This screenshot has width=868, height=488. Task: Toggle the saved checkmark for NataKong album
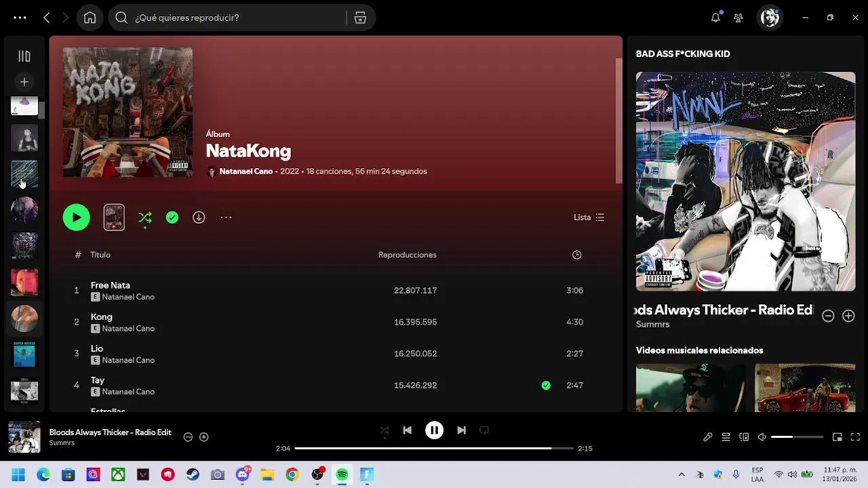(x=172, y=218)
